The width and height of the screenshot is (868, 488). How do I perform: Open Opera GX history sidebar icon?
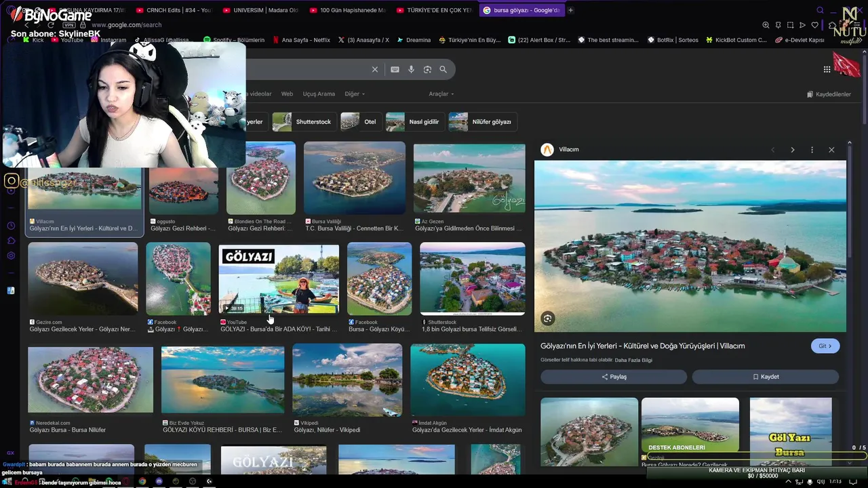[x=11, y=226]
